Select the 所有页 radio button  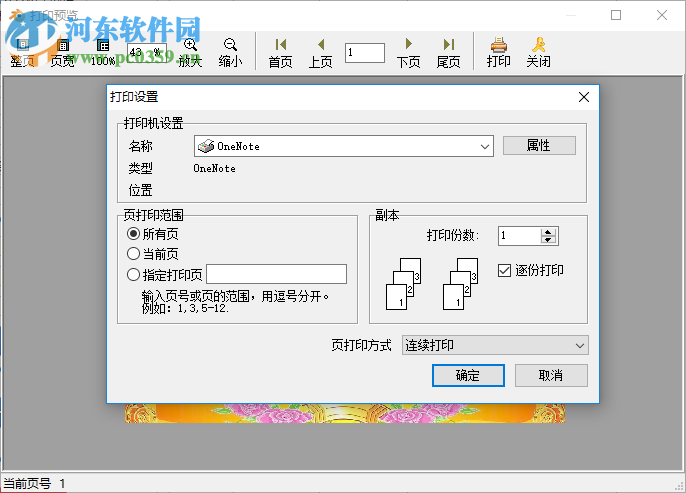click(133, 234)
